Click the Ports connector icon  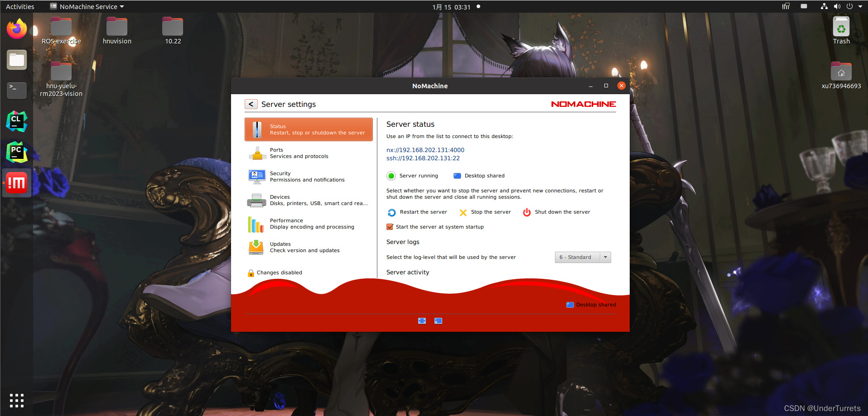point(257,153)
